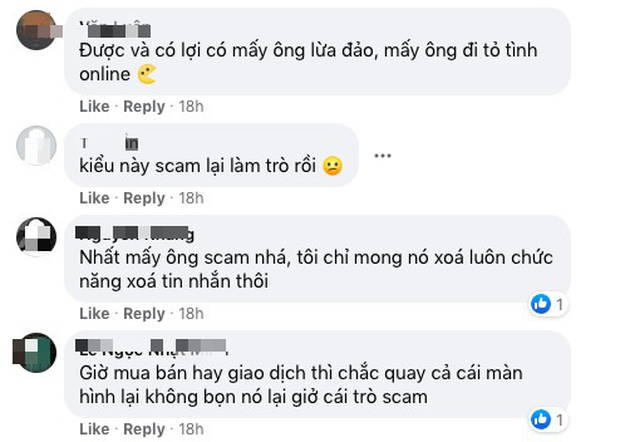The image size is (620, 442).
Task: Open the third commenter's black-and-white avatar
Action: 36,237
